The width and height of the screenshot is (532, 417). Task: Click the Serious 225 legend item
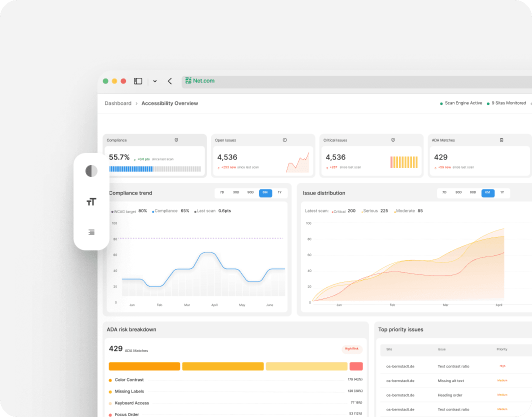375,211
